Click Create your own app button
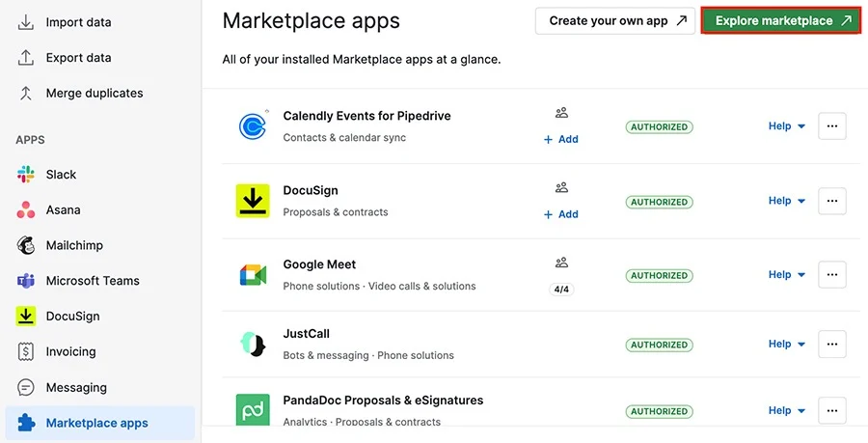Screen dimensions: 868x443 (x=615, y=21)
